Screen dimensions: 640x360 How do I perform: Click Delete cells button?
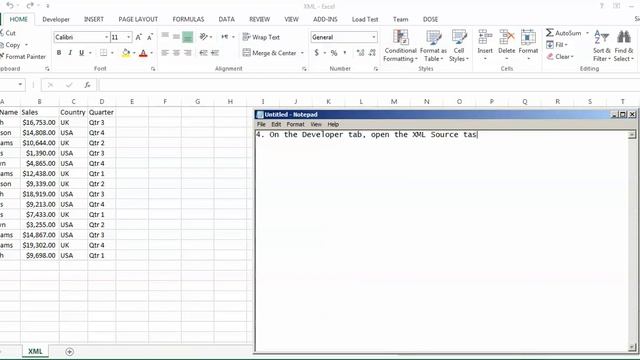tap(507, 46)
